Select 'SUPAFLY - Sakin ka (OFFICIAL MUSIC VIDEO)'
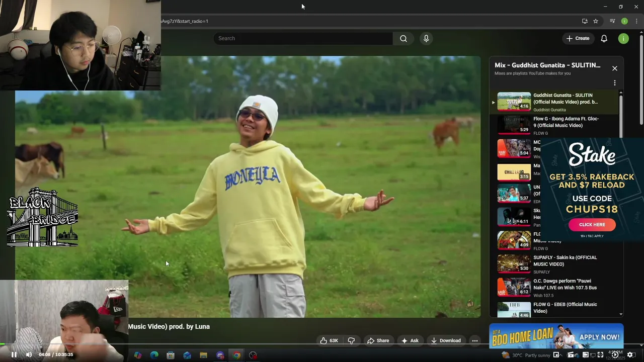Screen dimensions: 644x362 click(565, 261)
